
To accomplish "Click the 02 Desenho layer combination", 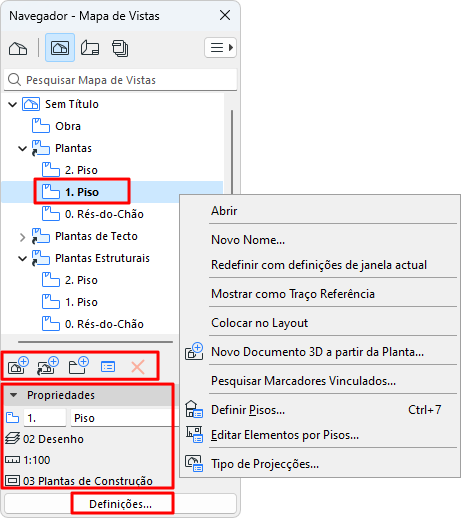I will (x=53, y=439).
